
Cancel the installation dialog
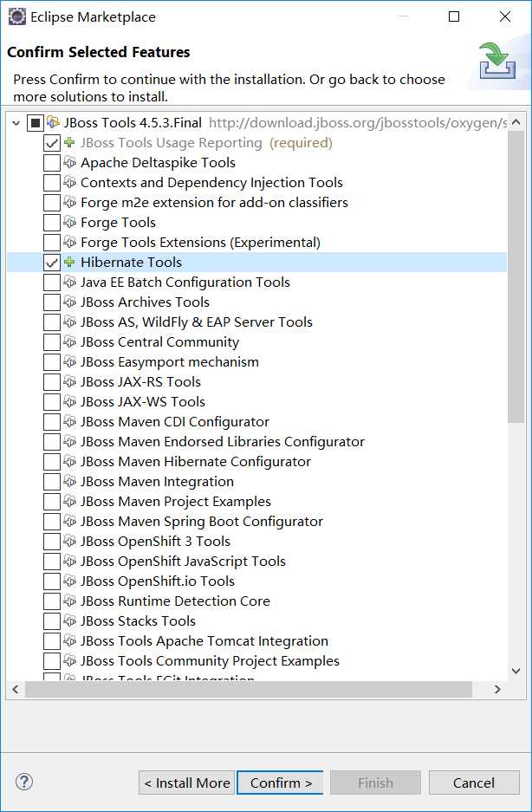pos(473,783)
